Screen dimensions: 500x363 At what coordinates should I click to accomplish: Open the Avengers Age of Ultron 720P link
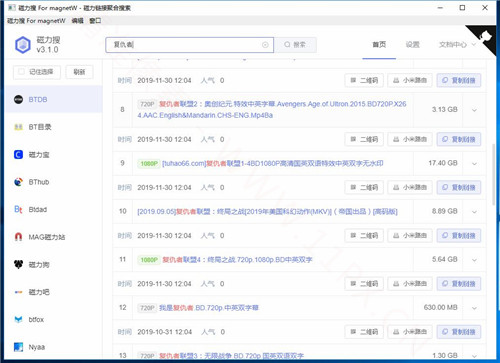[272, 110]
